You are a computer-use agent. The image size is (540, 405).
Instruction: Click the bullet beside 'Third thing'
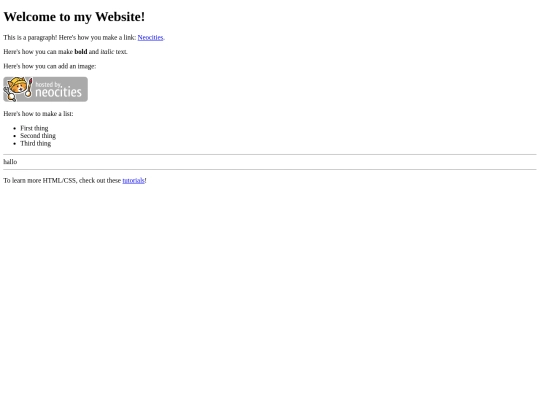click(14, 144)
